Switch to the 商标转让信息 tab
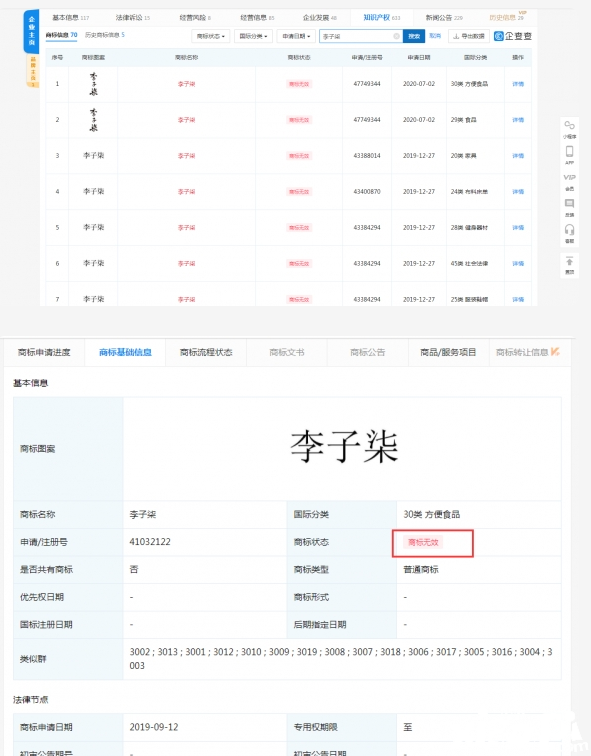This screenshot has height=756, width=591. (528, 352)
